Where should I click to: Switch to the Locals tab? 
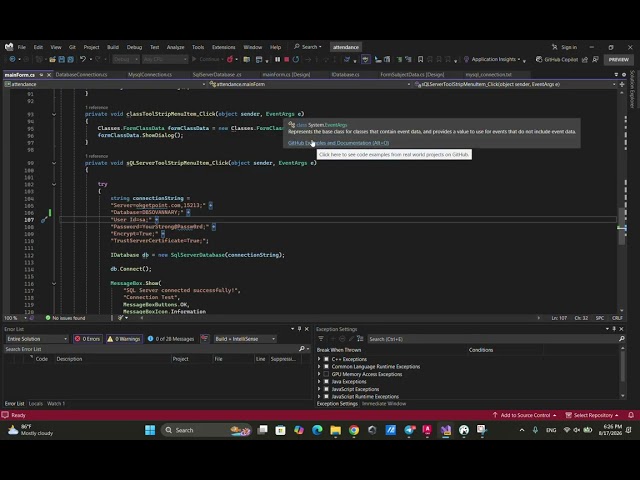tap(36, 404)
